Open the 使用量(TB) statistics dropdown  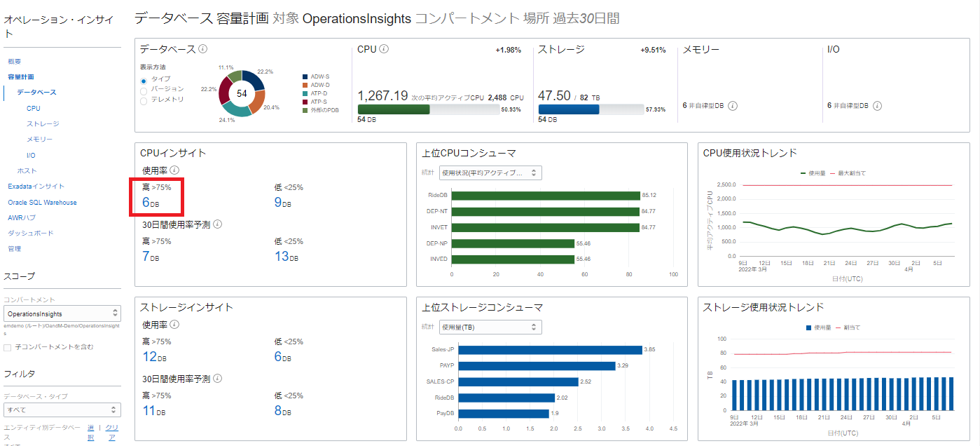[490, 327]
